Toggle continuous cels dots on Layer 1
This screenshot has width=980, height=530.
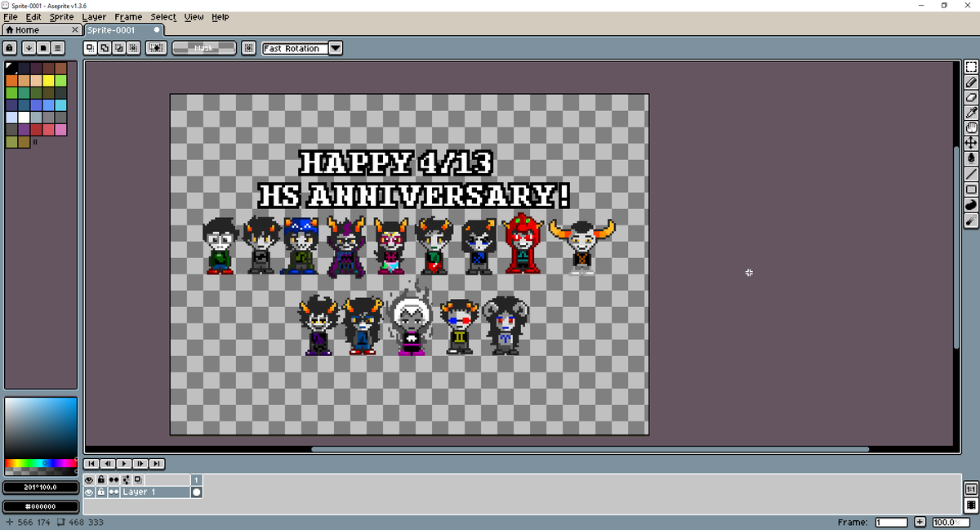pyautogui.click(x=114, y=492)
